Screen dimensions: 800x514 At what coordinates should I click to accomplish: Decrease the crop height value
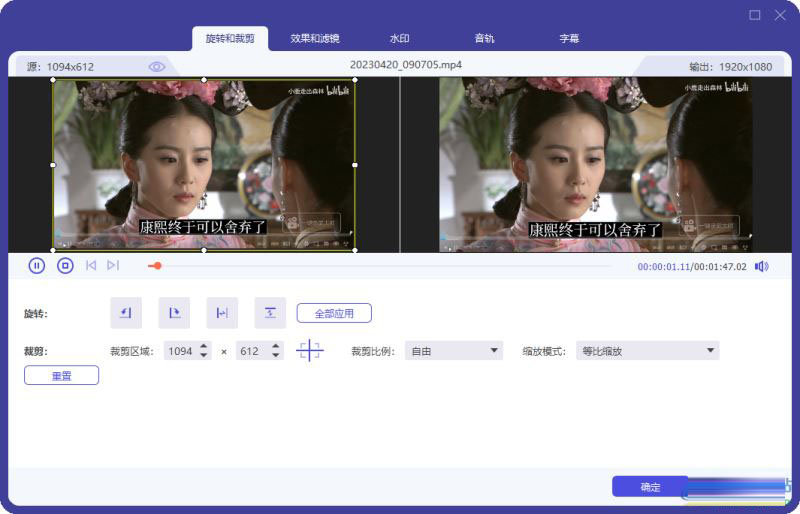[x=276, y=355]
